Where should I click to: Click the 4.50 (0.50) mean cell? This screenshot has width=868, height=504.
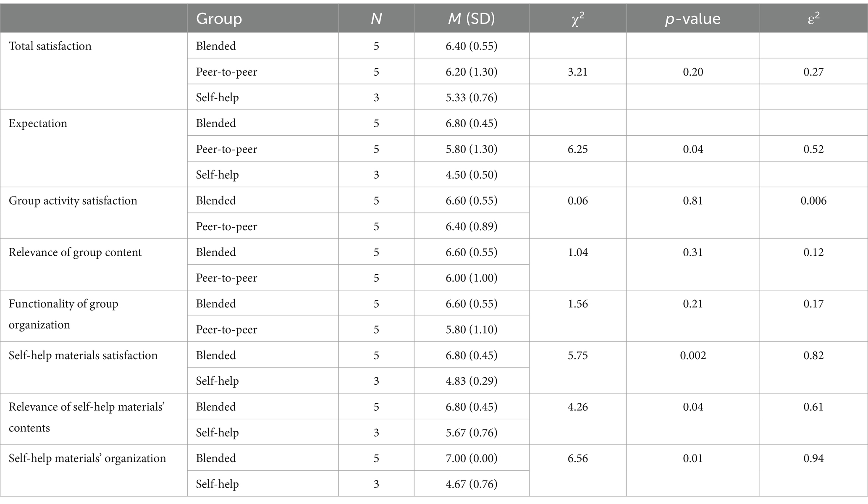(x=472, y=175)
